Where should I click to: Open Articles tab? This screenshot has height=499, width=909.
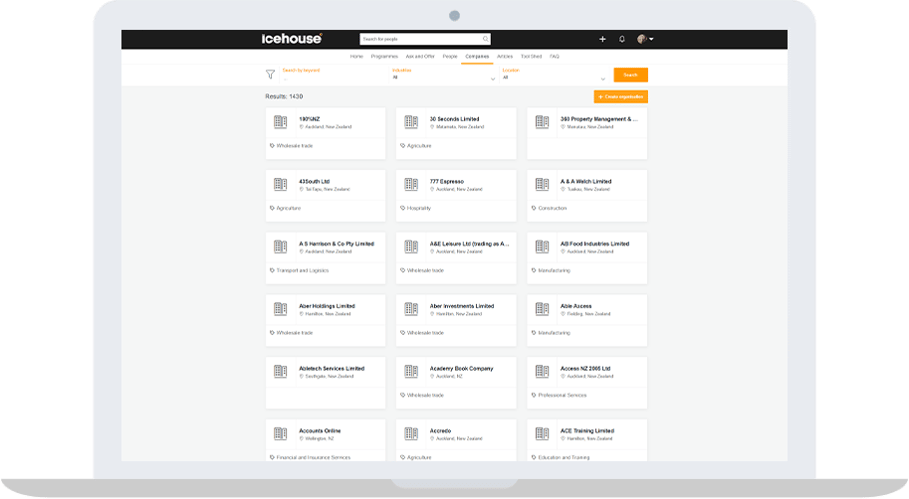pos(505,56)
